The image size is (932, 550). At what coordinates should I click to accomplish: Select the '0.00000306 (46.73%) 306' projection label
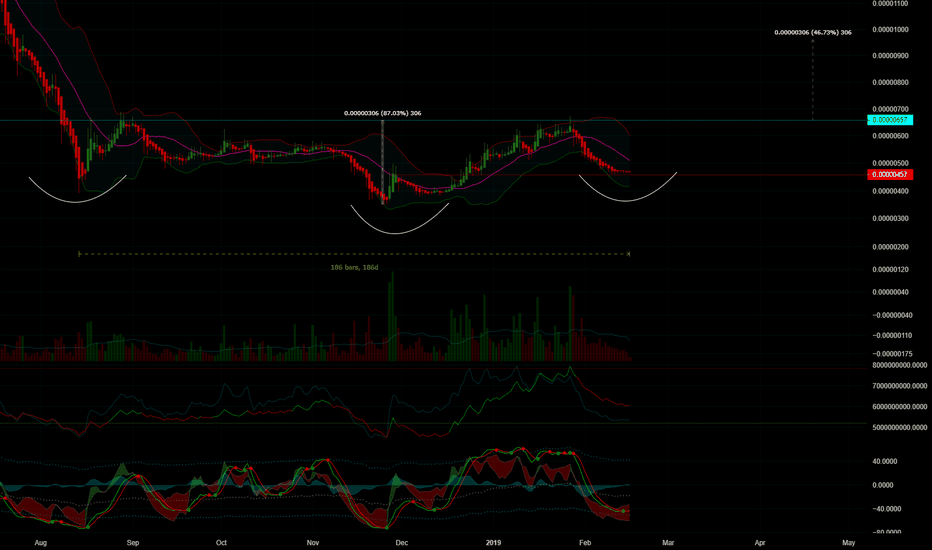(x=813, y=32)
